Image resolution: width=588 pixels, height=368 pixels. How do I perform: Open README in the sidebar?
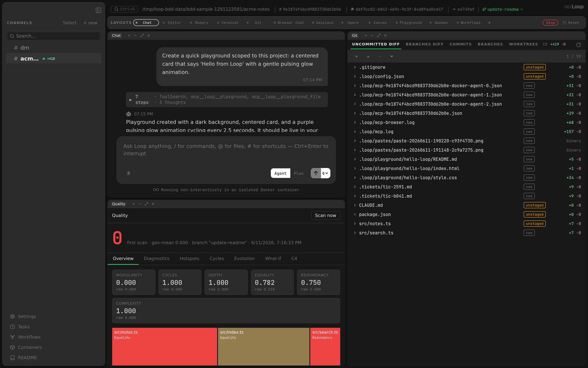(x=24, y=358)
